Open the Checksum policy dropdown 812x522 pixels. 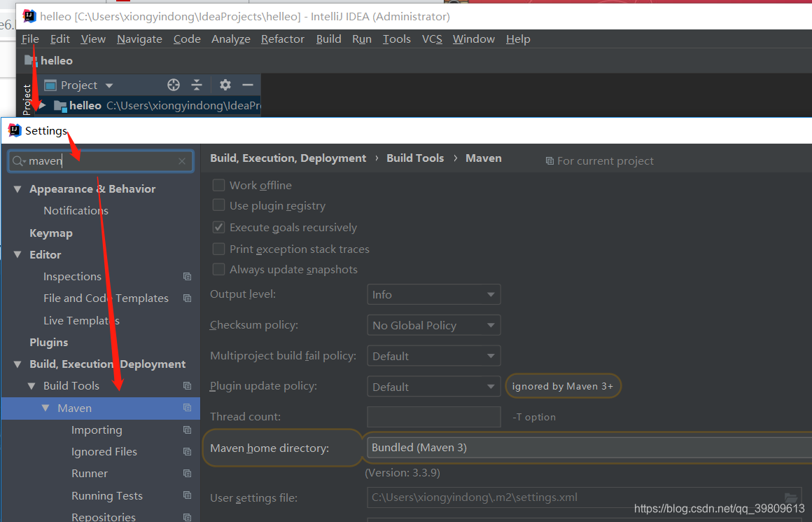pyautogui.click(x=433, y=325)
